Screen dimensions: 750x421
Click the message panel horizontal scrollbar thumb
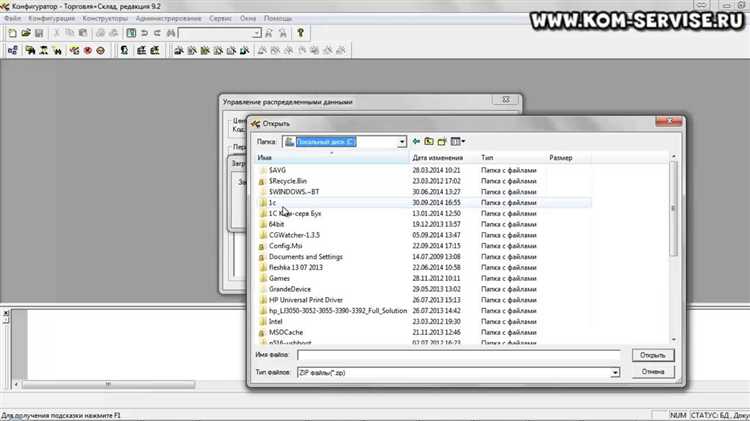(108, 384)
